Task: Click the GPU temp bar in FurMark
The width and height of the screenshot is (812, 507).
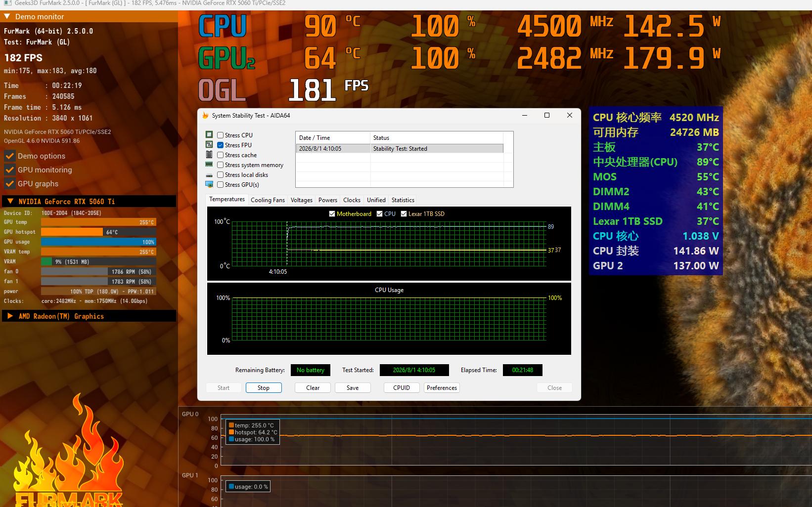Action: click(98, 222)
